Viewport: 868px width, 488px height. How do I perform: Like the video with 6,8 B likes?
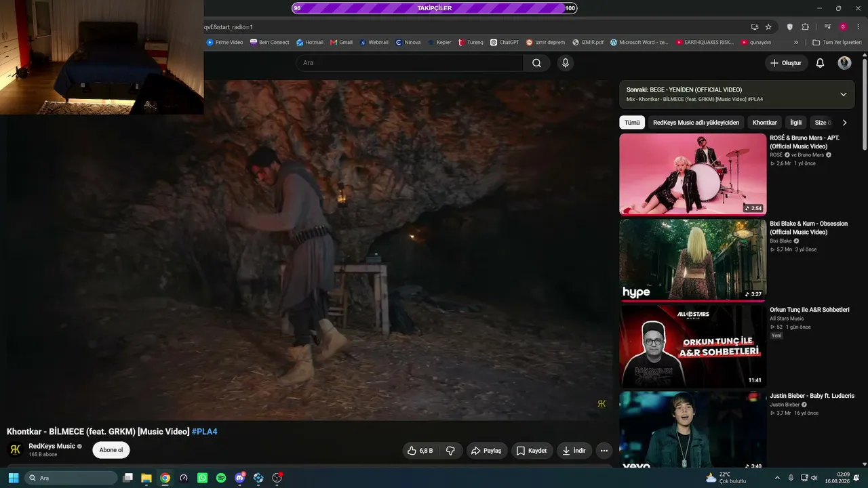point(420,451)
